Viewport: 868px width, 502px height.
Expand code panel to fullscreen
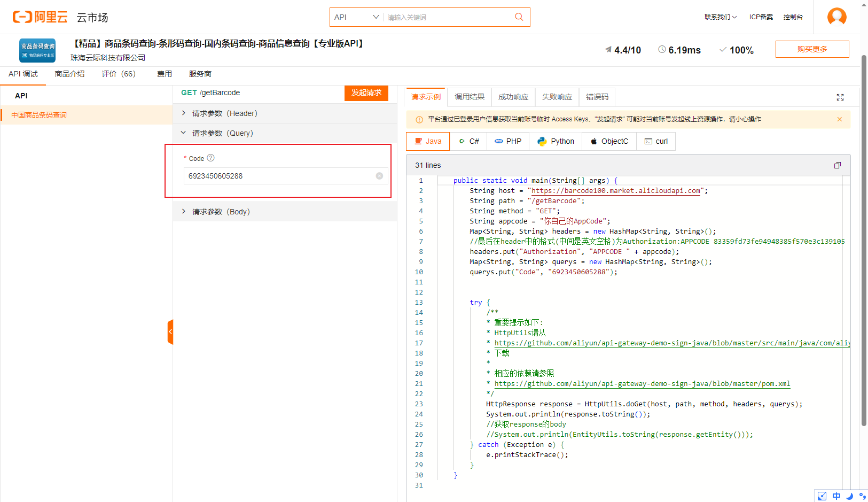point(840,97)
